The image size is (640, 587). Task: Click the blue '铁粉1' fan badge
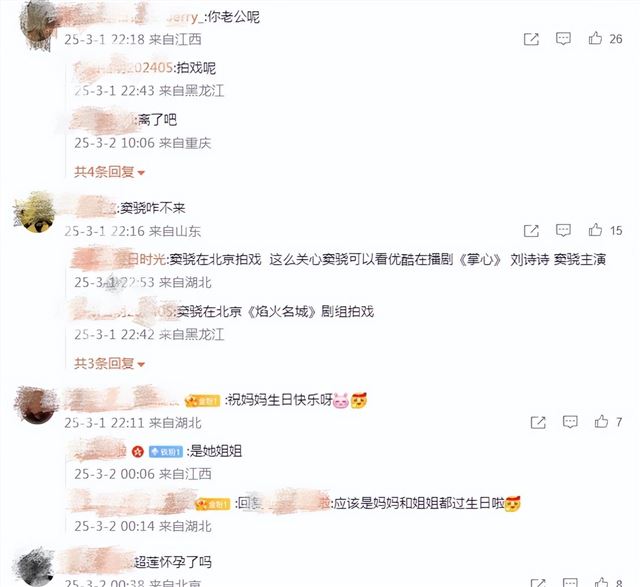coord(166,451)
